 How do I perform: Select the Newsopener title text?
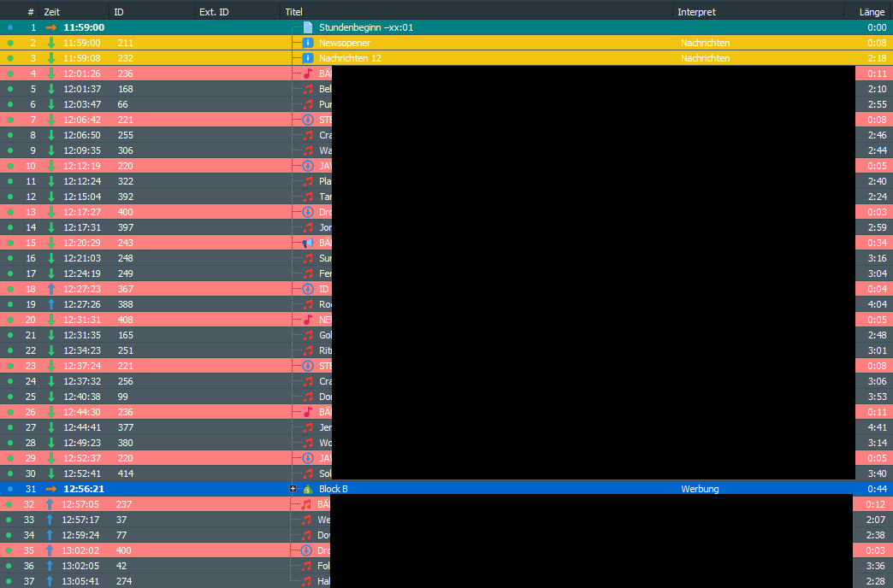[x=345, y=43]
